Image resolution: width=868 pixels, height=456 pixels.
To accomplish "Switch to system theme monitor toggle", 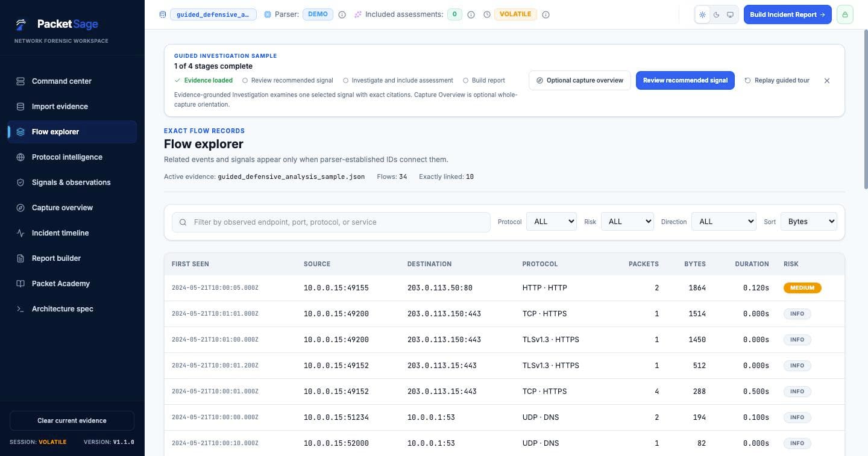I will tap(730, 14).
